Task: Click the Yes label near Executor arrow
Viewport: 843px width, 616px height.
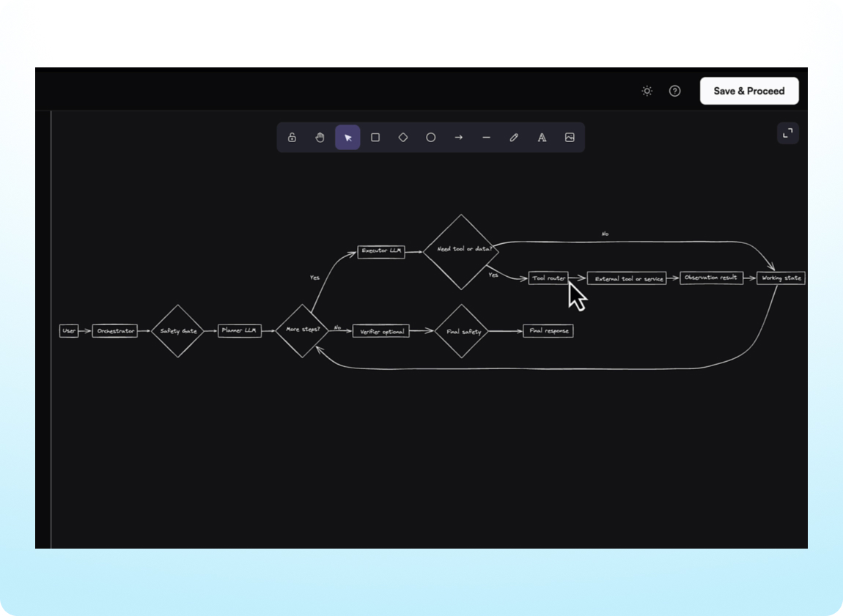Action: (314, 278)
